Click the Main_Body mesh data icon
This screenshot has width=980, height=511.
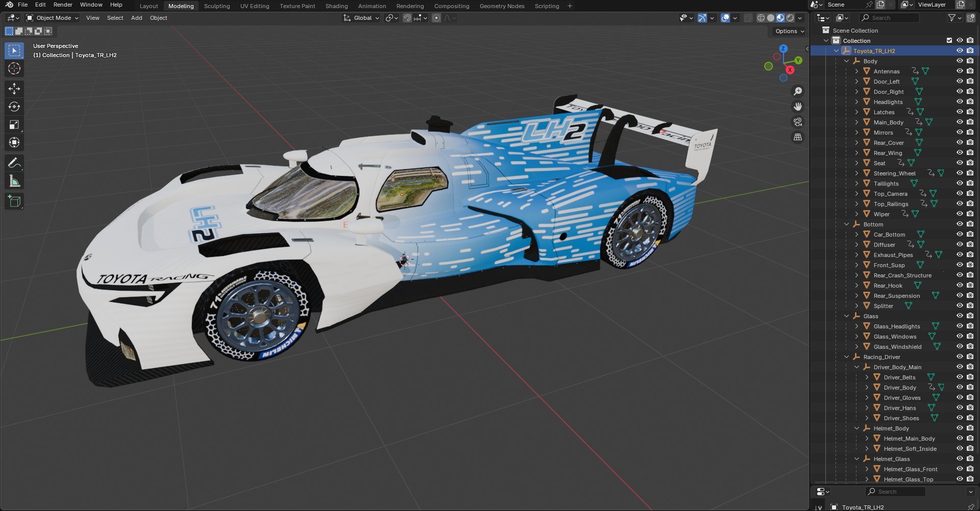[x=929, y=122]
